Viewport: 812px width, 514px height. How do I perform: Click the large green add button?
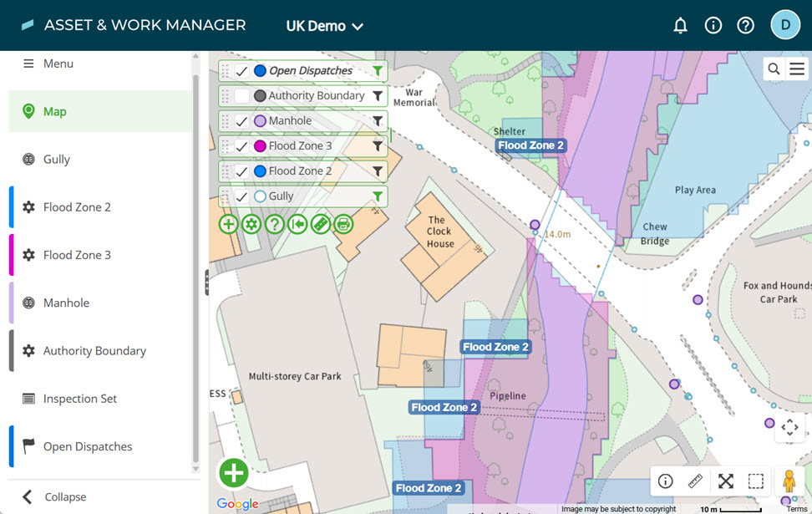tap(234, 473)
